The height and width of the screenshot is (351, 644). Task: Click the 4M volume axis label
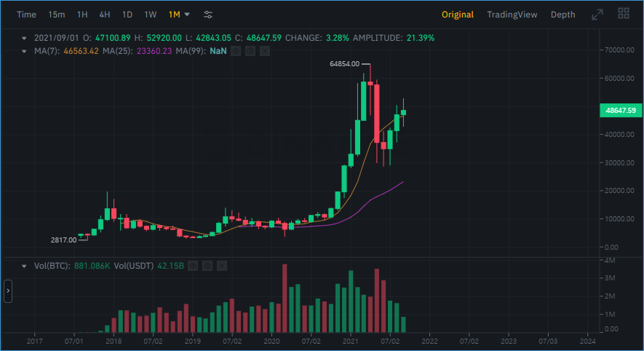[x=610, y=260]
